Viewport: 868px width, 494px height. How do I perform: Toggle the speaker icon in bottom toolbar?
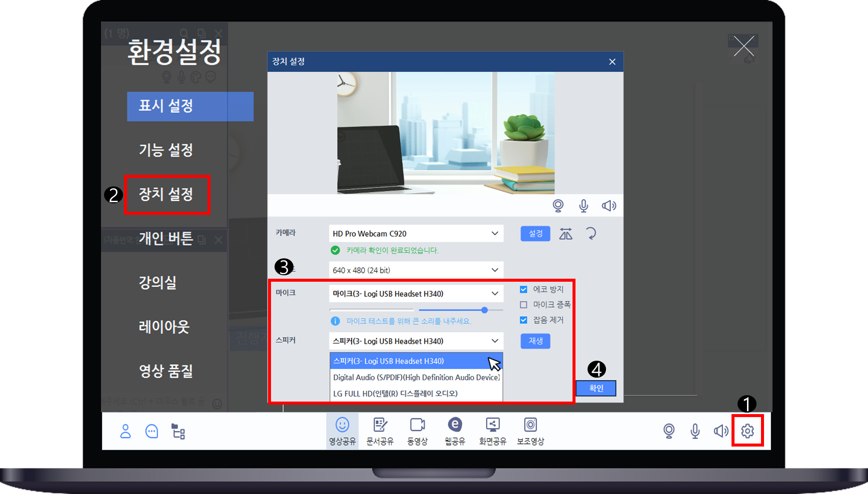(x=721, y=431)
